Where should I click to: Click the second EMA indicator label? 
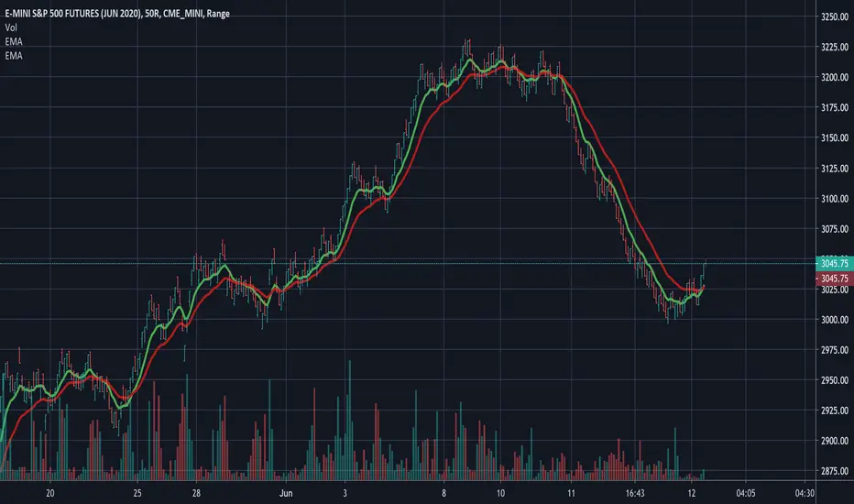[14, 56]
